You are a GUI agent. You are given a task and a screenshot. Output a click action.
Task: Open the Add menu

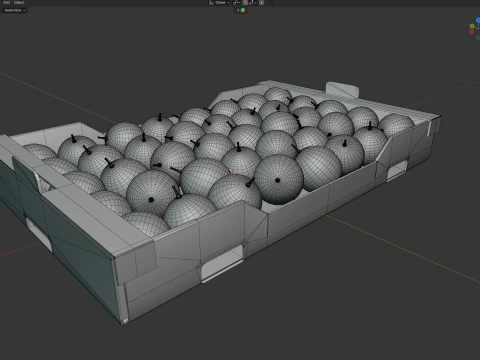6,2
